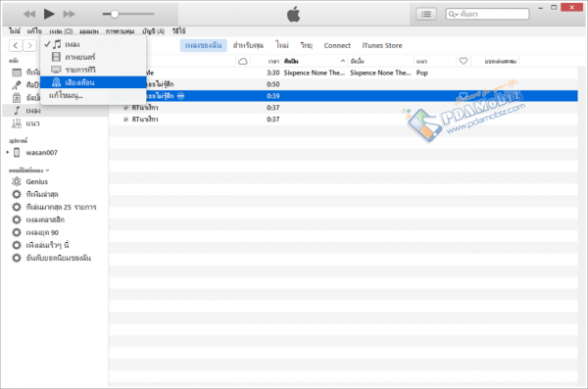Click the search input field

(x=487, y=14)
